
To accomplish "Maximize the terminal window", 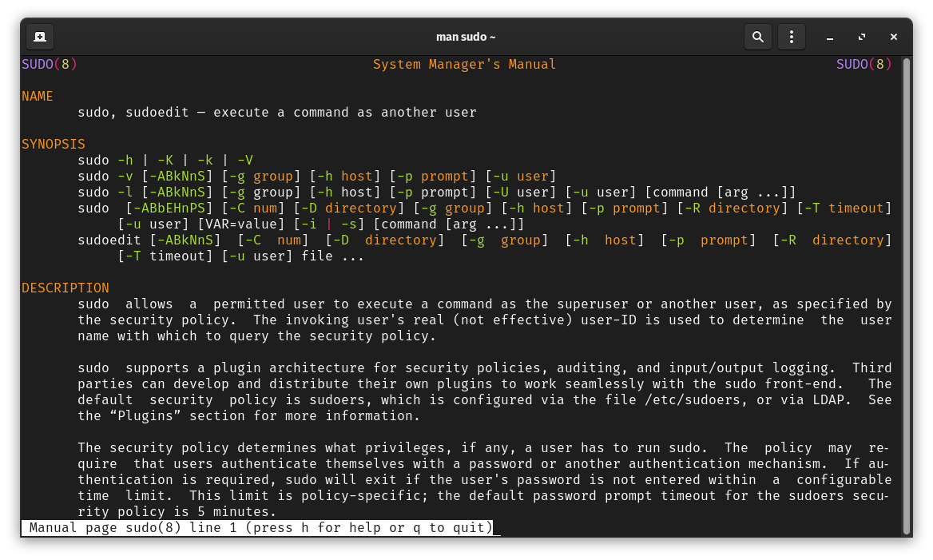I will coord(862,37).
